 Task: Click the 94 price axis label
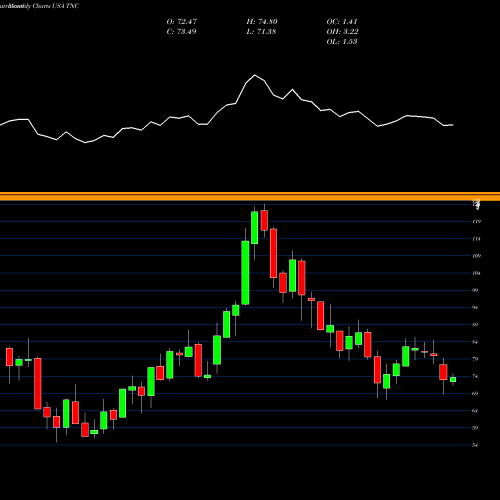coord(476,307)
